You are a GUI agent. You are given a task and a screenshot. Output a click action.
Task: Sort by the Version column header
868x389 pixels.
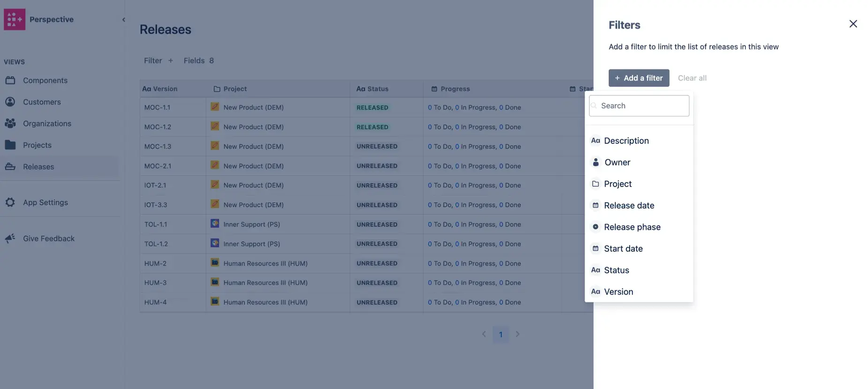point(160,89)
